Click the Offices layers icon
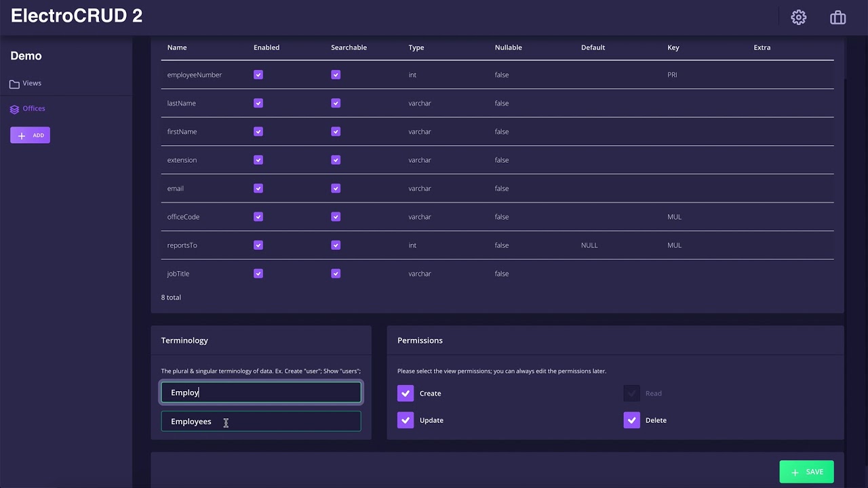Screen dimensions: 868x488 (14, 109)
